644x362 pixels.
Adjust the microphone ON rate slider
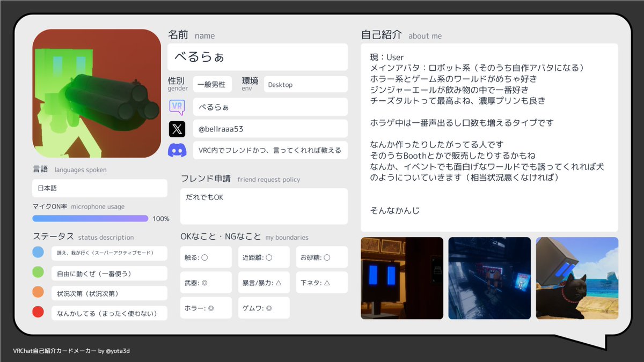pyautogui.click(x=90, y=218)
